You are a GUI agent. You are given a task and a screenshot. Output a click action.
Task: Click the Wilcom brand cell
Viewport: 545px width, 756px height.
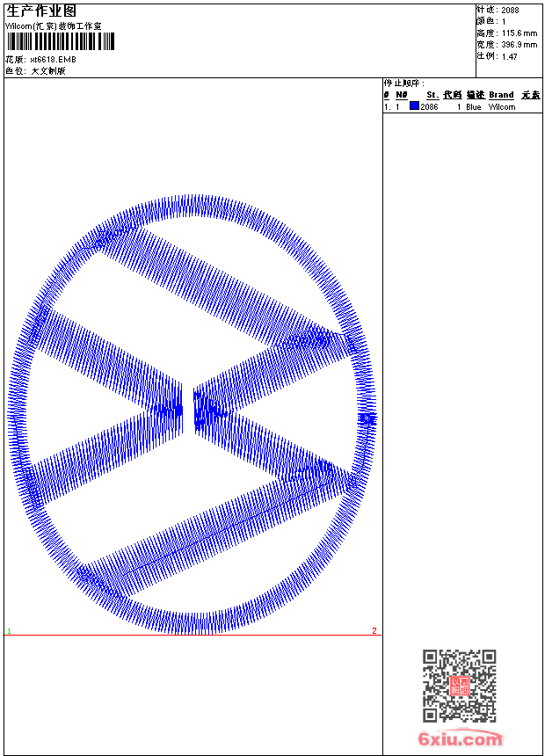(502, 107)
